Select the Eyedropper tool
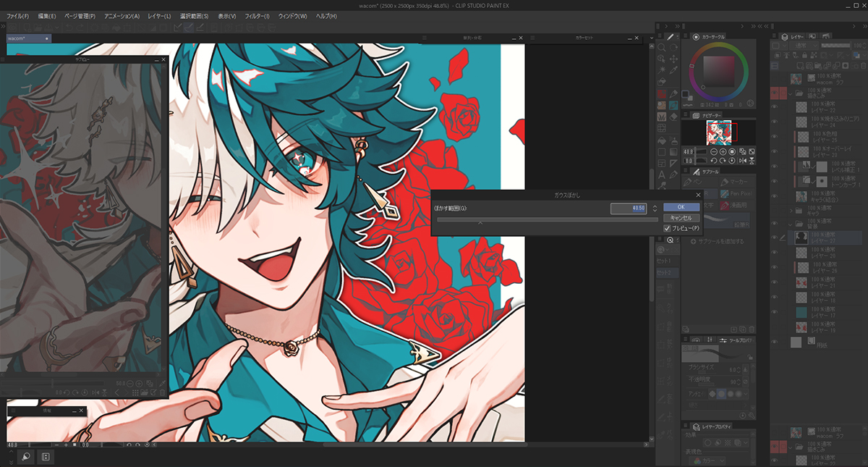 pyautogui.click(x=673, y=70)
